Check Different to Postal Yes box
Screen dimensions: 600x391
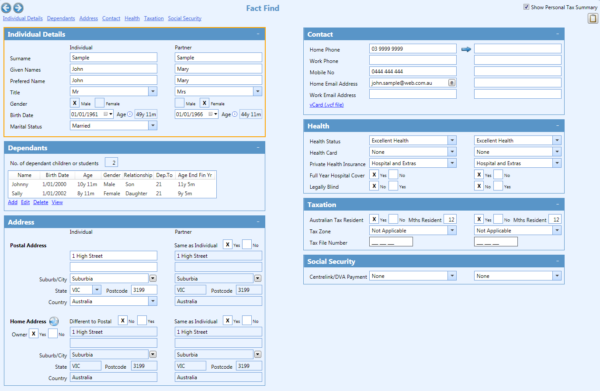(142, 321)
